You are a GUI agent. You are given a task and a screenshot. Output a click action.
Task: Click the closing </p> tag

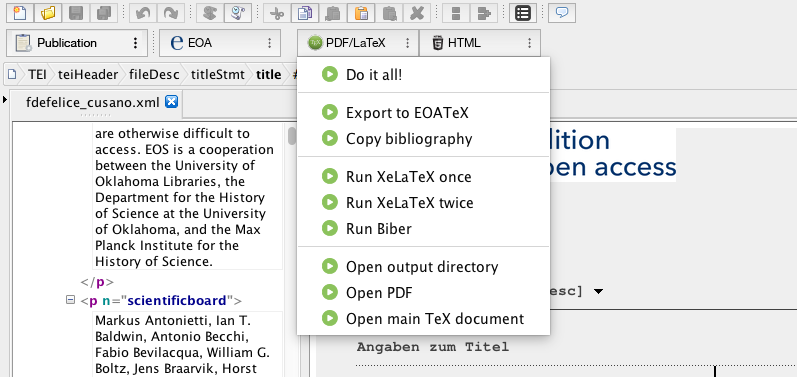point(97,282)
